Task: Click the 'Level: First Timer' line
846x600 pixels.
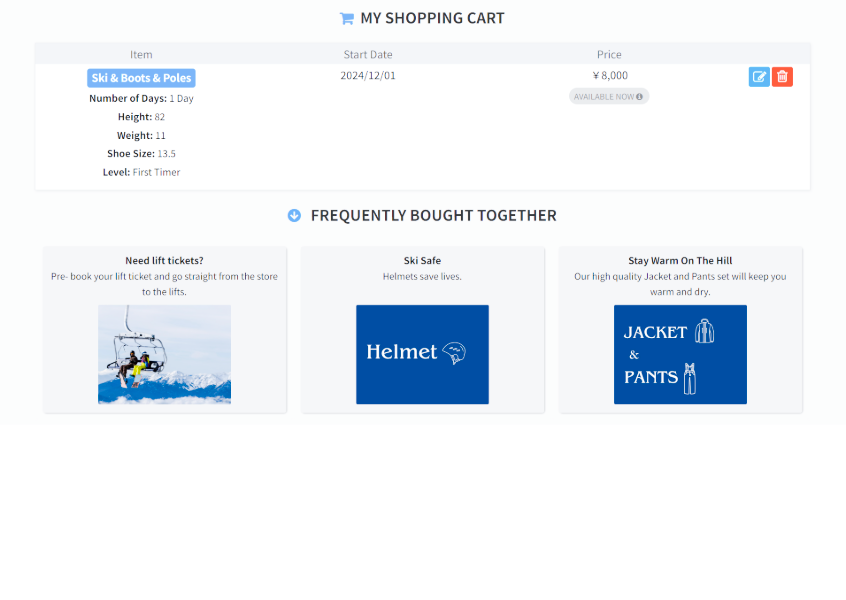Action: point(141,172)
